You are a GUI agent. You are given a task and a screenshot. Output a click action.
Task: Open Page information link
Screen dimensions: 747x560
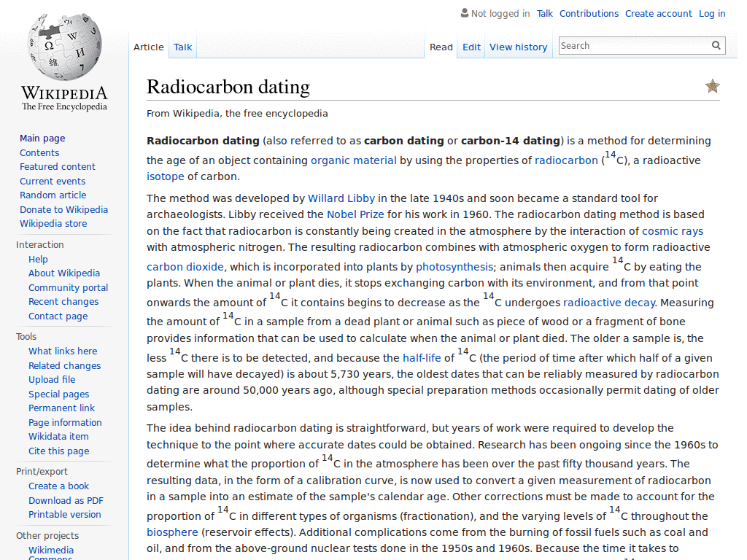click(x=65, y=422)
